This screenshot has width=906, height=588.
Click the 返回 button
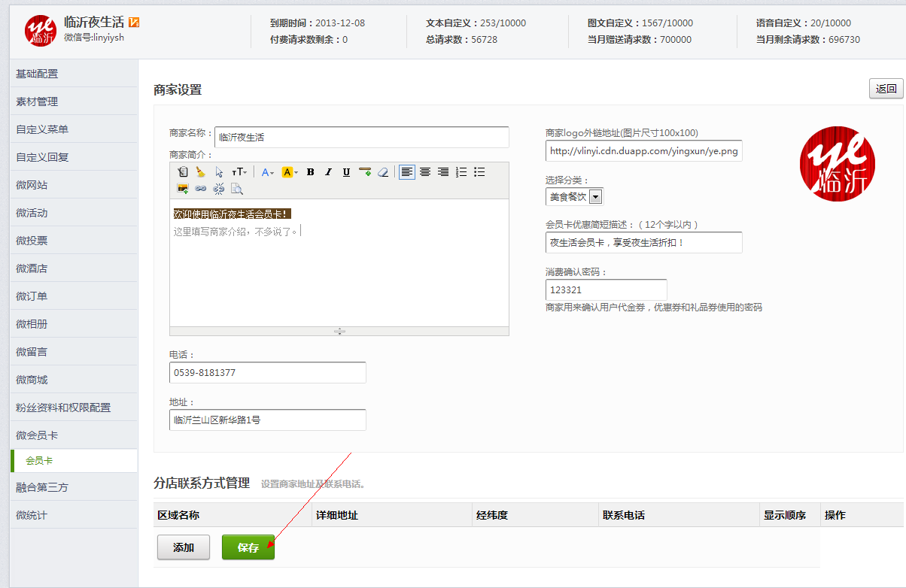[886, 89]
